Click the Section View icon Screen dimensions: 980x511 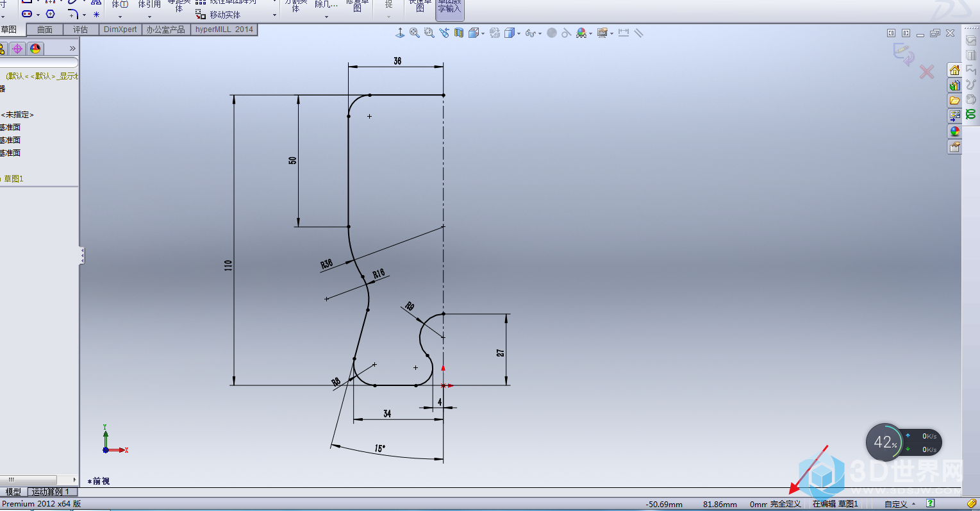point(459,33)
